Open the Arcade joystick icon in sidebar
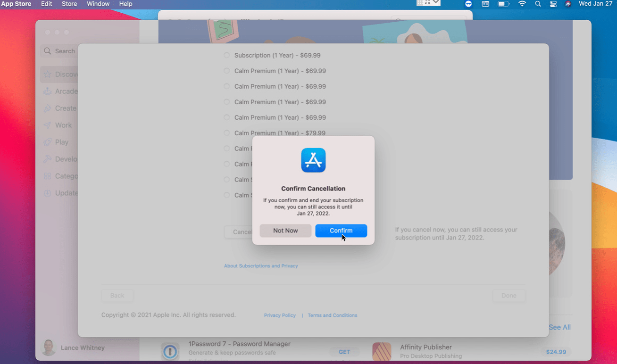 [x=47, y=91]
